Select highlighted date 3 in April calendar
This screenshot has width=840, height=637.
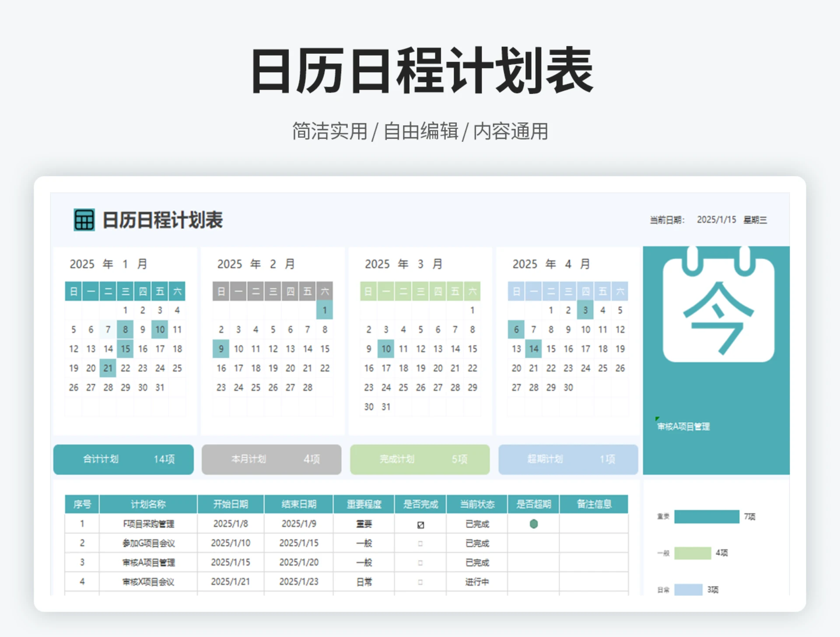pyautogui.click(x=585, y=310)
